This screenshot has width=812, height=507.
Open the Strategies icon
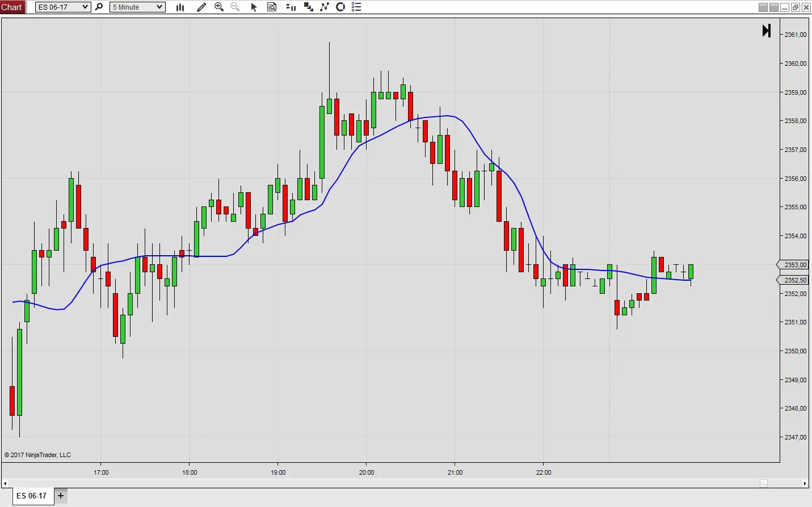[340, 7]
